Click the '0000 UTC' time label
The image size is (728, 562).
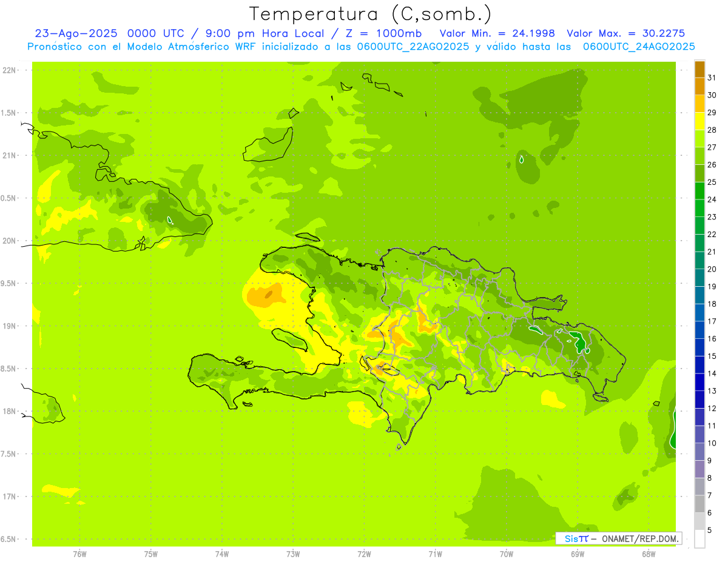[x=157, y=33]
